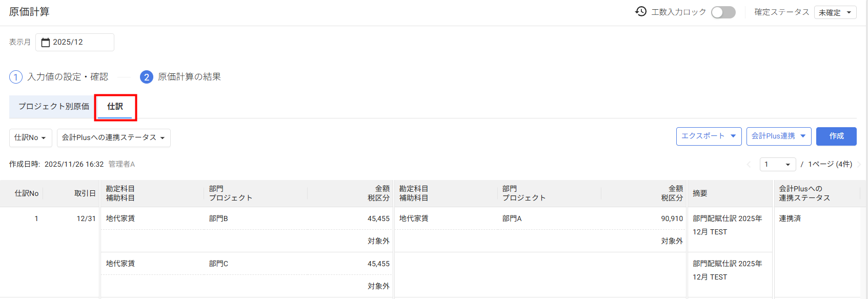
Task: Click the 表示月 2025/12 date field
Action: 75,42
